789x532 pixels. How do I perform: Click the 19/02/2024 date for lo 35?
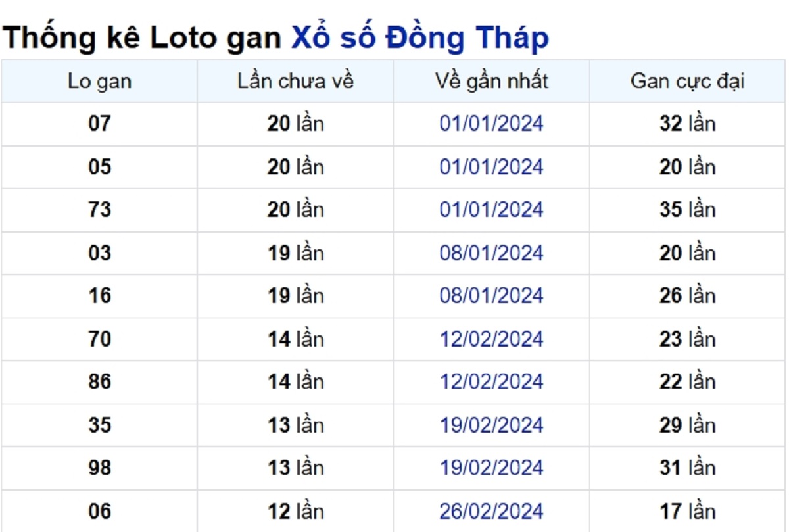coord(491,425)
